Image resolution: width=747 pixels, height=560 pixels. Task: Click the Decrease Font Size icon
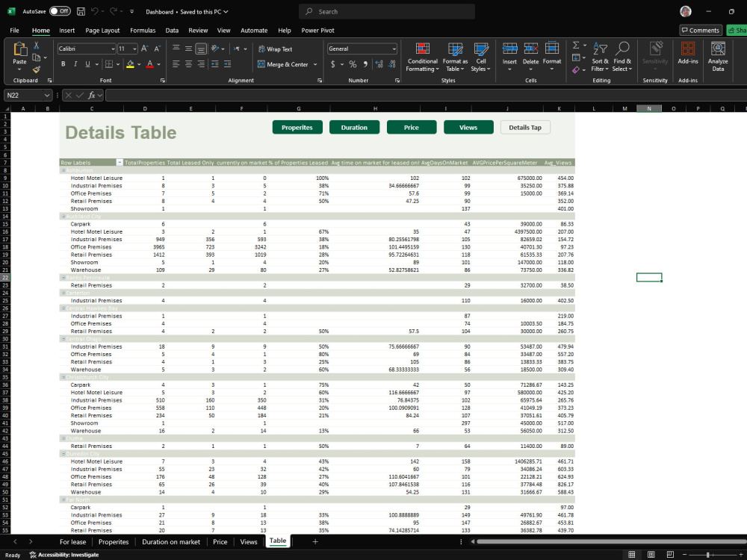point(157,49)
